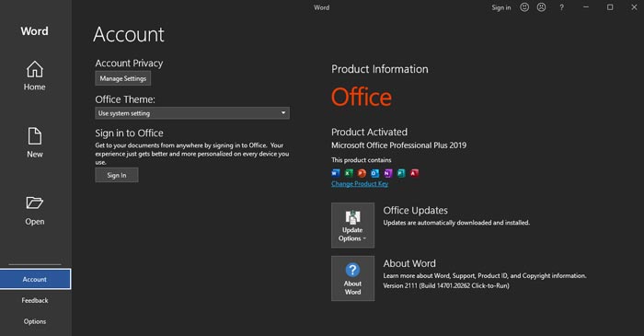
Task: Click the Account Privacy heading
Action: 129,64
